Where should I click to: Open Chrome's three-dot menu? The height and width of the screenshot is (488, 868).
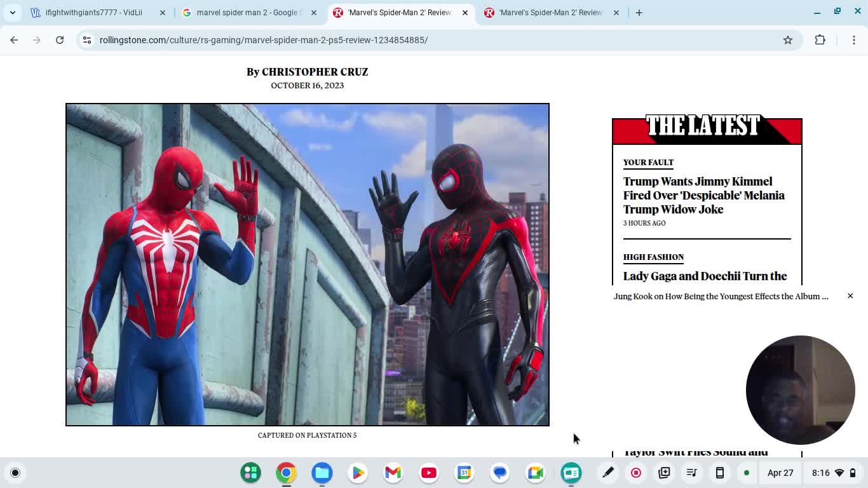click(x=855, y=39)
